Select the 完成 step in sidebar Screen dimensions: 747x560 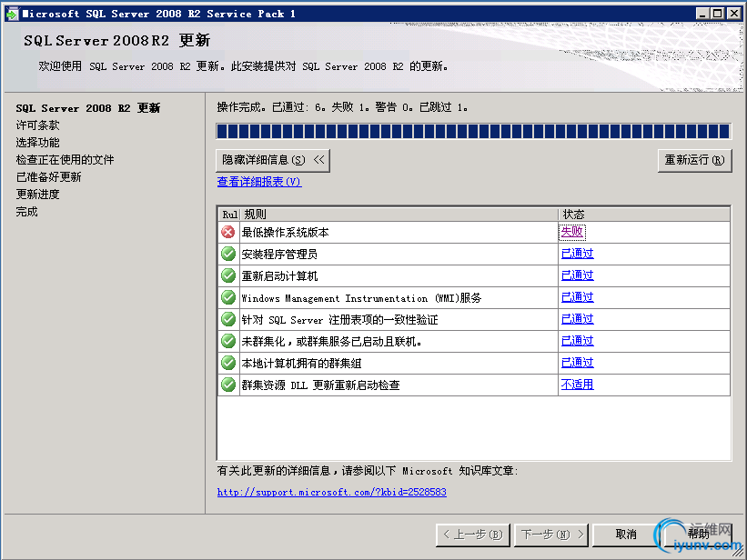click(26, 212)
